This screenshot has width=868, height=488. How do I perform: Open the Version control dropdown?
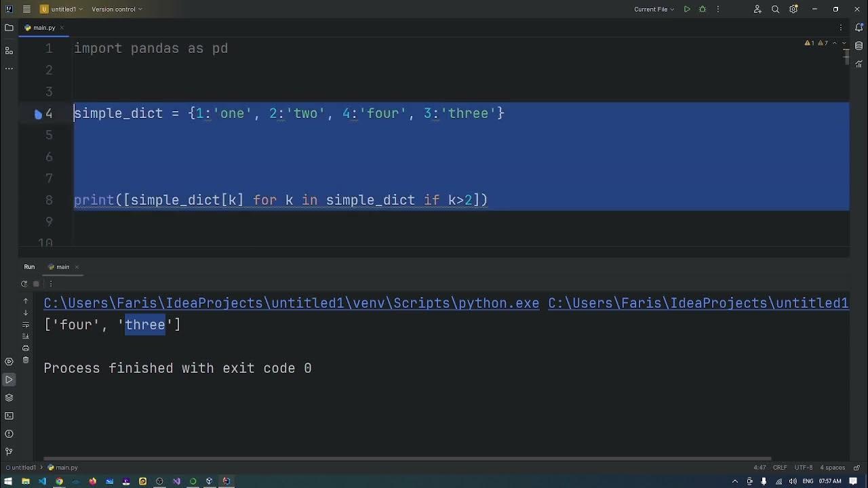click(117, 9)
